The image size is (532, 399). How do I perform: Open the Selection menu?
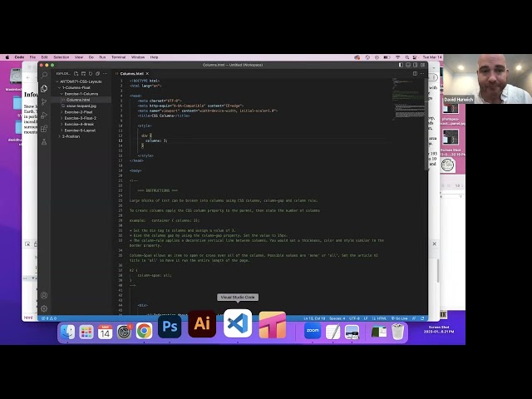click(61, 57)
